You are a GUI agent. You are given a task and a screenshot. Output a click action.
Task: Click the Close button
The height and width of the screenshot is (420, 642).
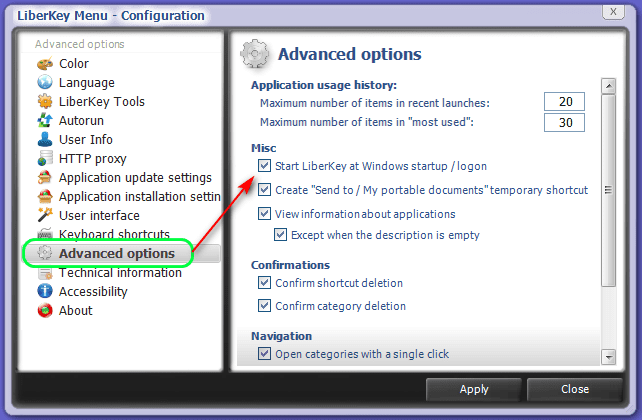tap(575, 389)
